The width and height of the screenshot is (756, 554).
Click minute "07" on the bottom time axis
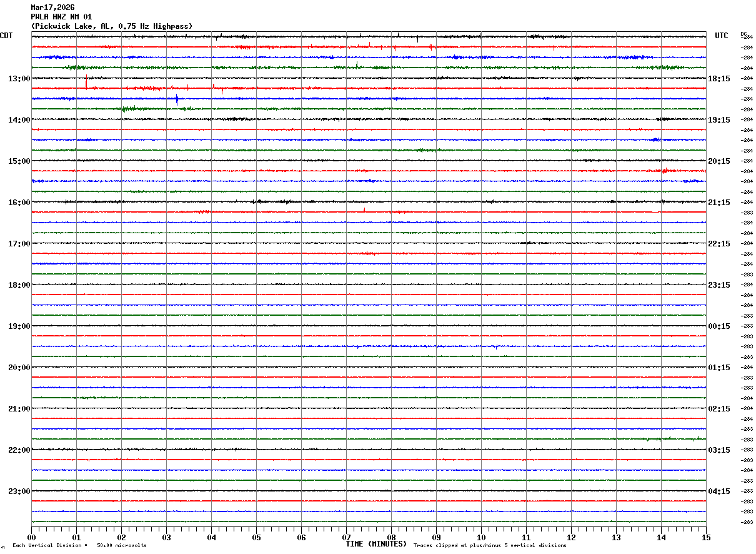pos(346,537)
